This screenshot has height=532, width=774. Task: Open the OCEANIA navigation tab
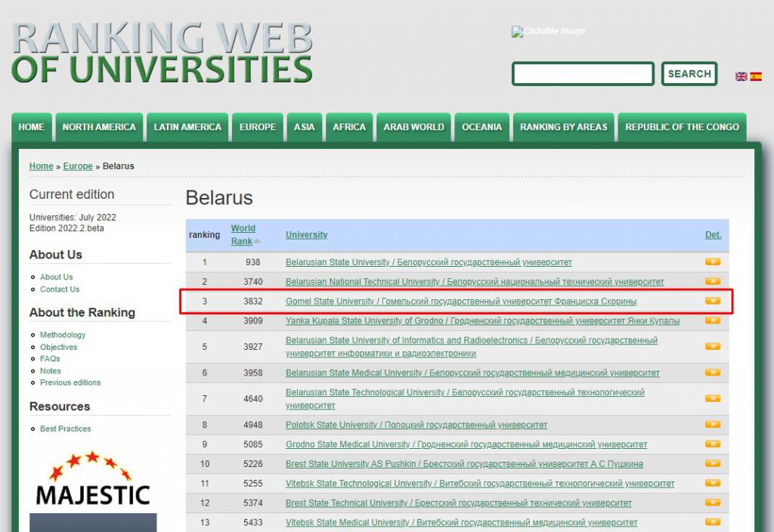point(481,127)
